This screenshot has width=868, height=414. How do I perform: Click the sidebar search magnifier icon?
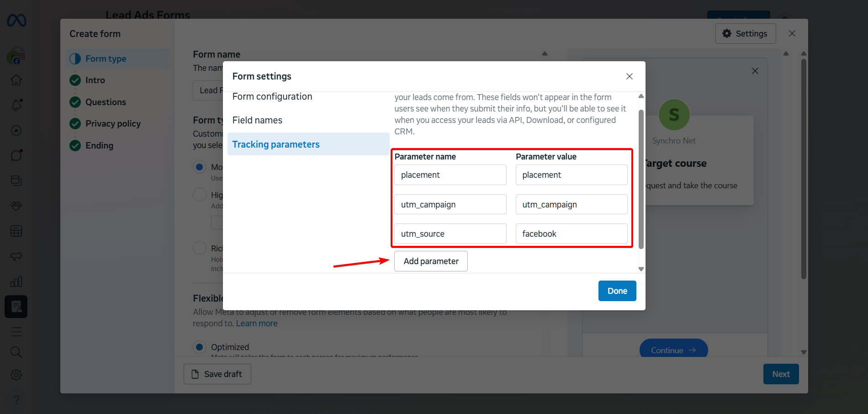pos(16,352)
